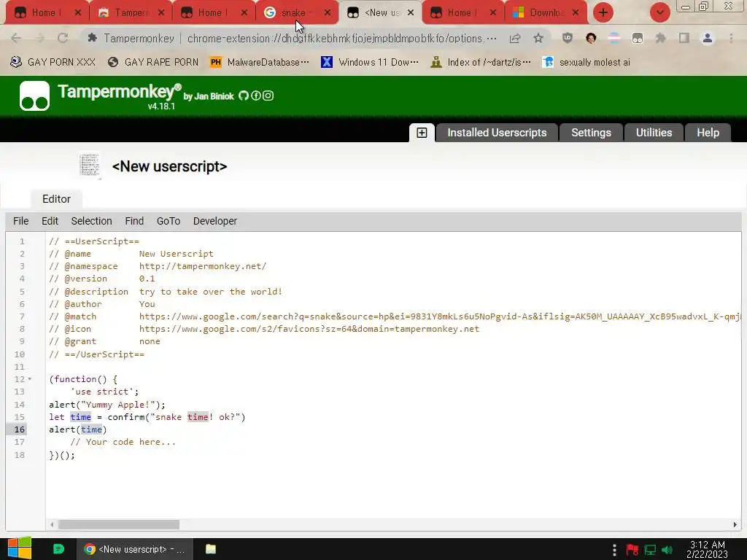Open the Find menu
747x560 pixels.
click(134, 221)
